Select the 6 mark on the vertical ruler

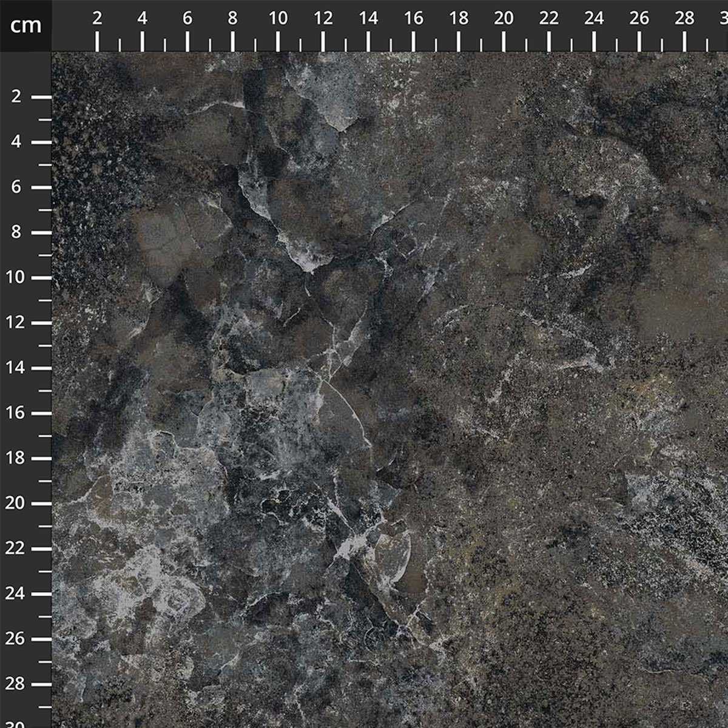(x=16, y=187)
